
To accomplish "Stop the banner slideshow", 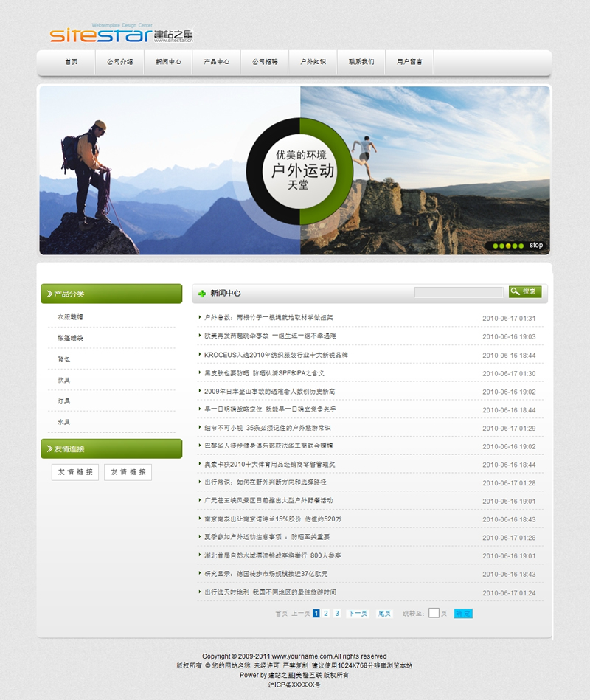I will [536, 246].
